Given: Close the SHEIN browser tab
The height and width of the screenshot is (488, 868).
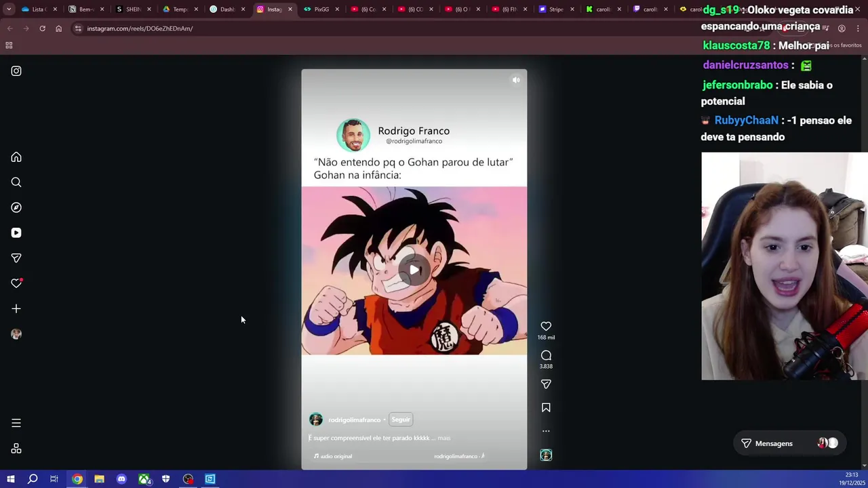Looking at the screenshot, I should pyautogui.click(x=149, y=9).
